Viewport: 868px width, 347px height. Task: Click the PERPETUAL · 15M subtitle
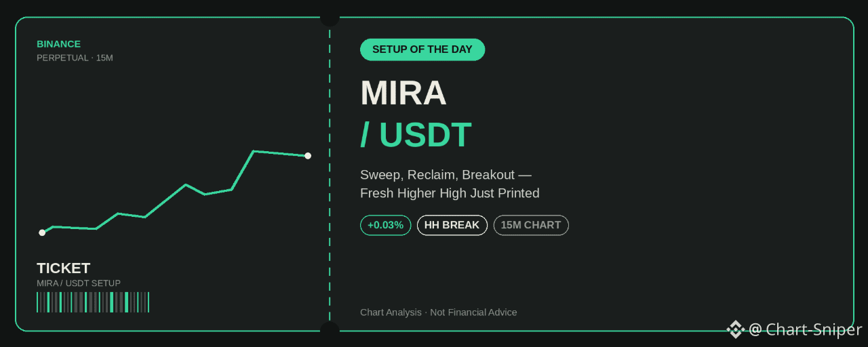(x=75, y=58)
